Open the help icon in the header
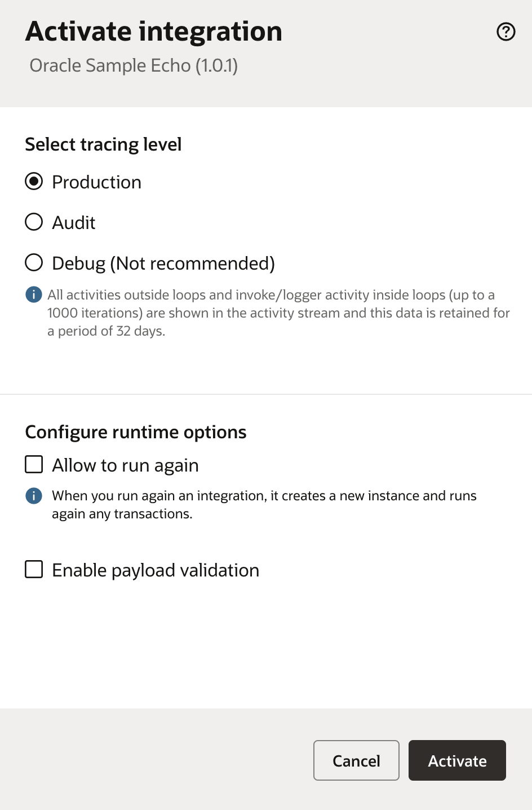This screenshot has height=810, width=532. point(506,32)
